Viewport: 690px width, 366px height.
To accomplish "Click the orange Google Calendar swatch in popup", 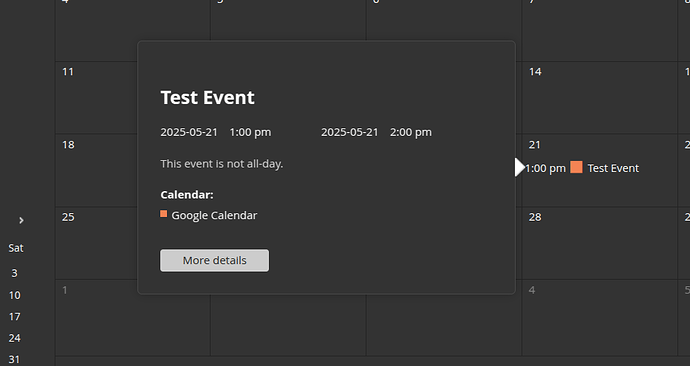I will [164, 214].
